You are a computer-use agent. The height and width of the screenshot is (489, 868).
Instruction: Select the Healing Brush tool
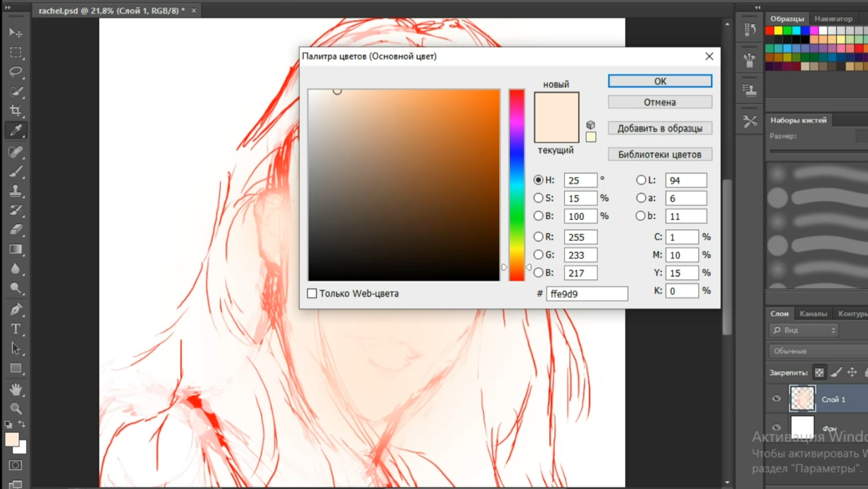coord(15,152)
